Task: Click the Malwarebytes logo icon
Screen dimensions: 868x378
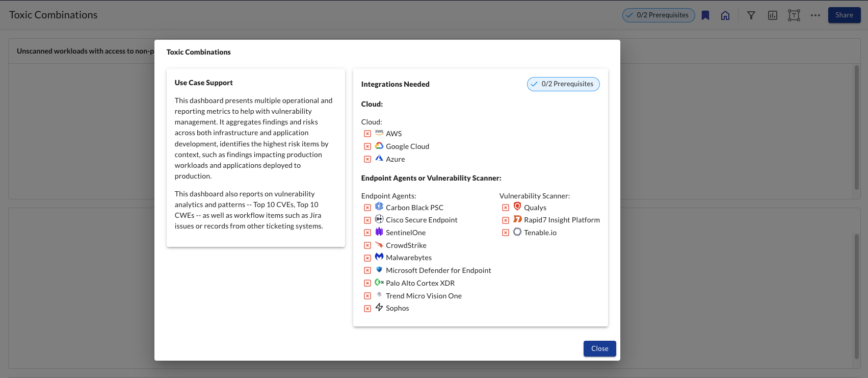Action: (379, 257)
